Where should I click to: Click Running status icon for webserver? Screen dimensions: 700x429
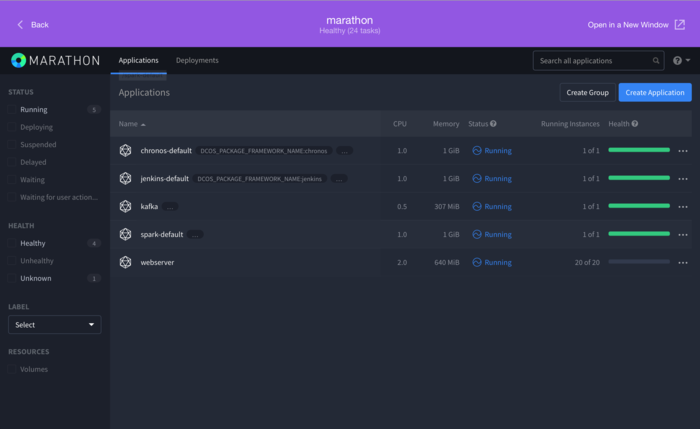477,262
